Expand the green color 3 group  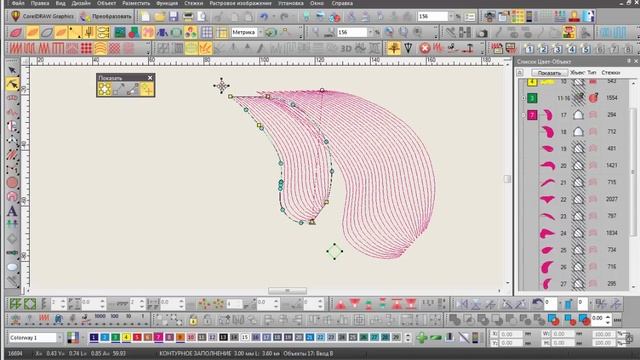524,98
